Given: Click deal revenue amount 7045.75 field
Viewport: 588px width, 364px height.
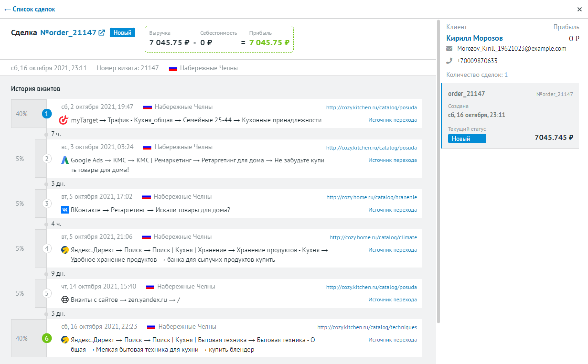Looking at the screenshot, I should pos(168,42).
